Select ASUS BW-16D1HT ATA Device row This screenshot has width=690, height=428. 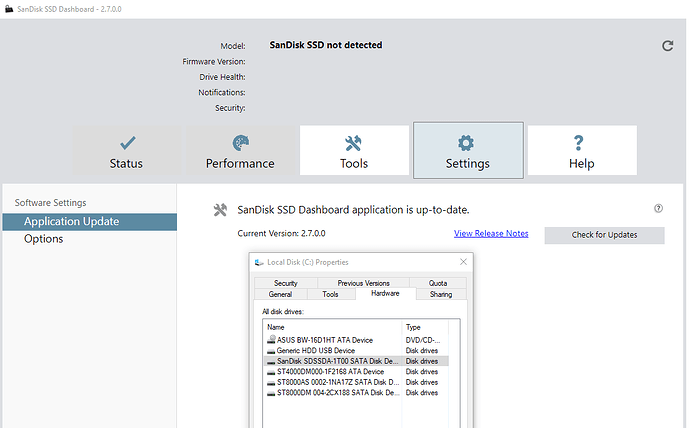click(x=356, y=340)
